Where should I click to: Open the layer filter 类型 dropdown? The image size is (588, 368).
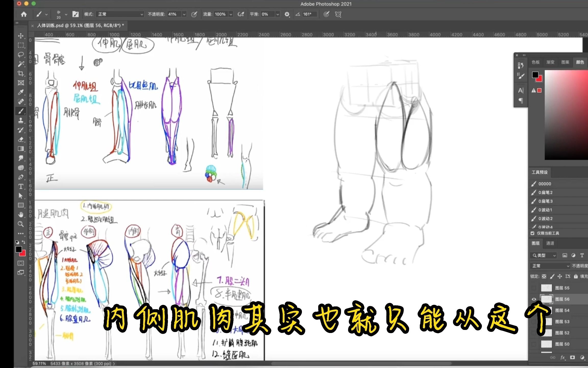(543, 255)
